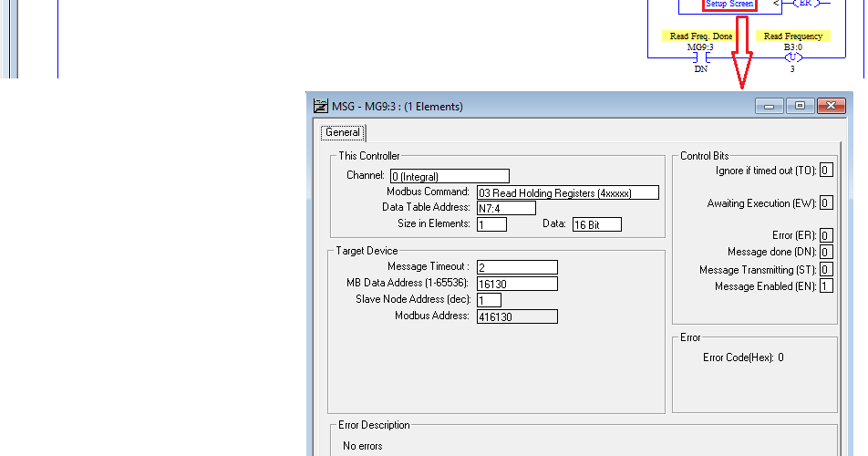Click the Read Frequency label
The image size is (868, 456).
(x=793, y=36)
